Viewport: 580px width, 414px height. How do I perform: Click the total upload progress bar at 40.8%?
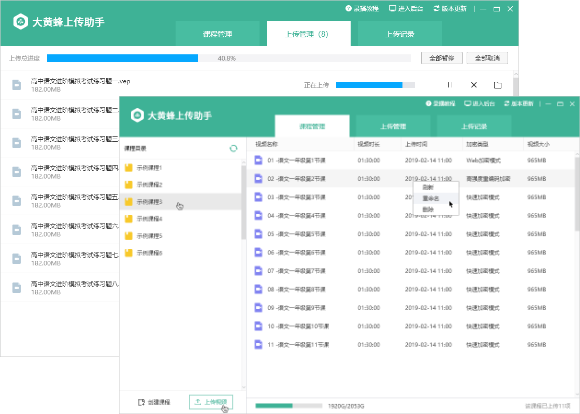pos(229,58)
